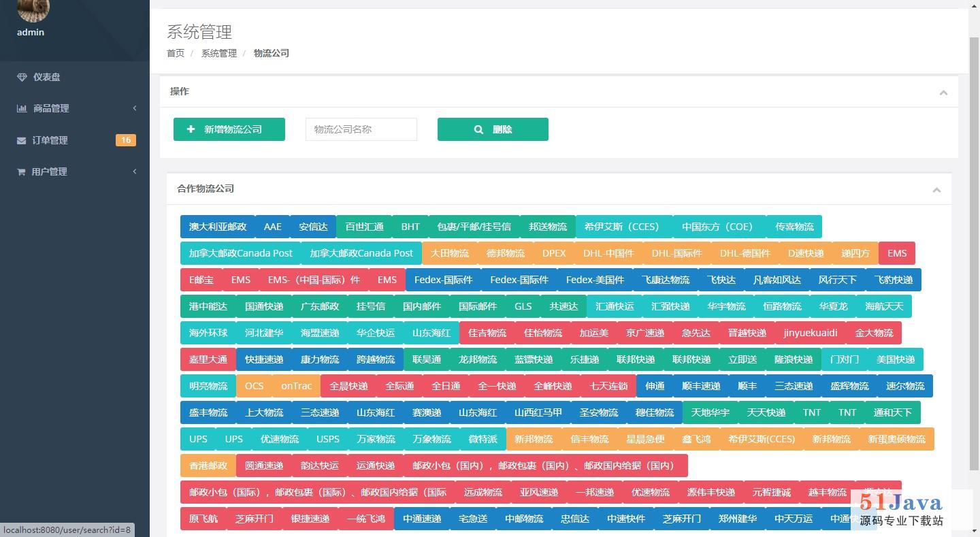Screen dimensions: 980x537
Task: Select the DHL-中国件 tag
Action: point(608,253)
